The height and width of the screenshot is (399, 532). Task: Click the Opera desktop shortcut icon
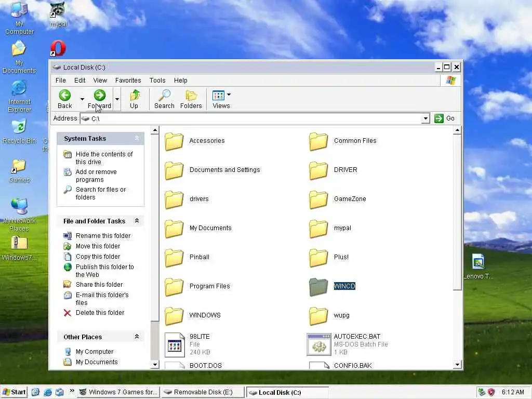click(x=58, y=48)
